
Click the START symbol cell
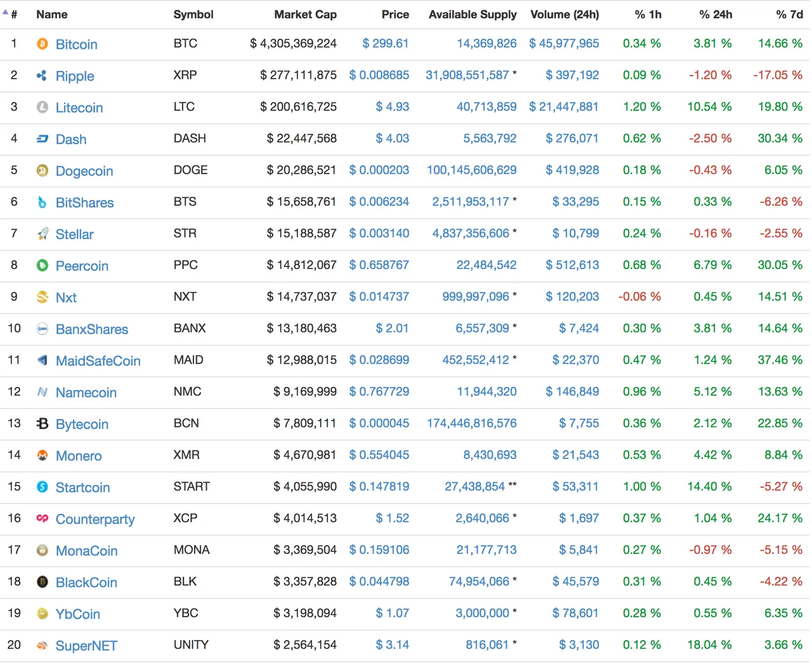point(192,487)
